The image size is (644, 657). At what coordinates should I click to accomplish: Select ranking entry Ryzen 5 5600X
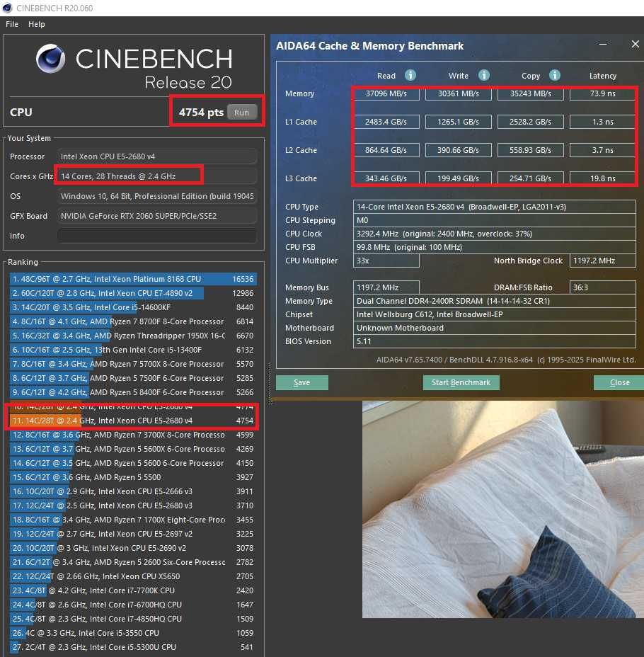[133, 449]
